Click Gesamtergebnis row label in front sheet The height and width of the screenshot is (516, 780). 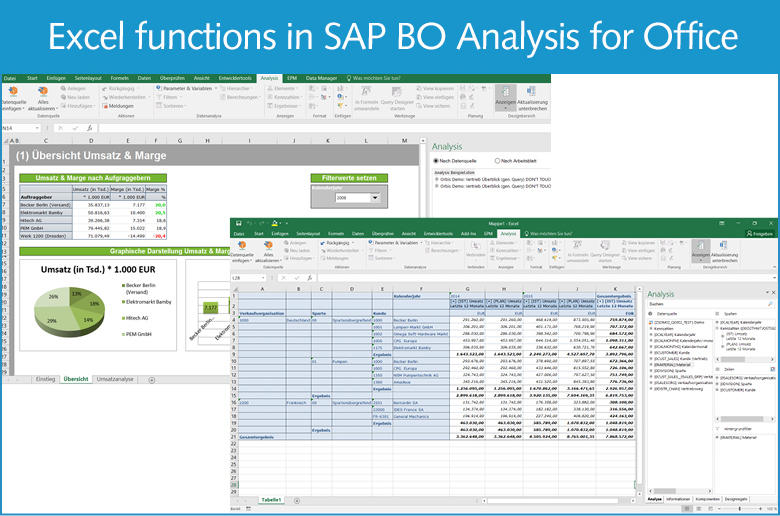coord(257,437)
